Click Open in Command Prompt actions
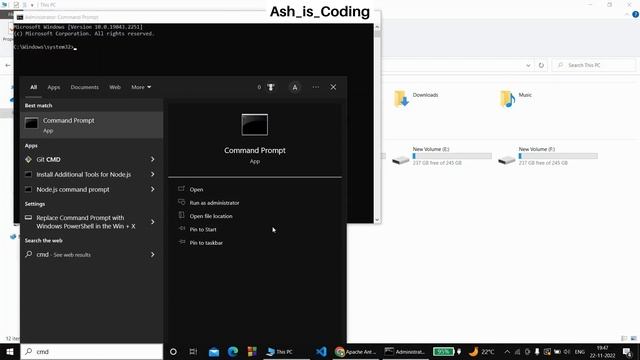 (x=196, y=189)
